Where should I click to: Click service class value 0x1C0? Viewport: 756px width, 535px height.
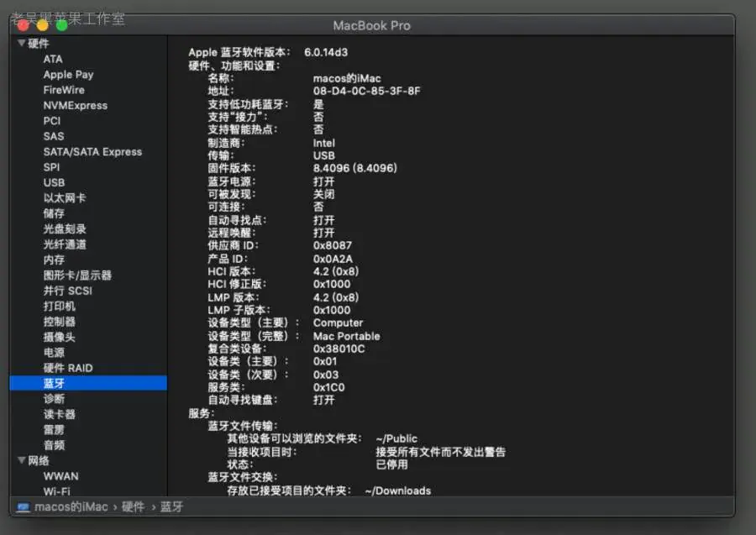point(328,387)
